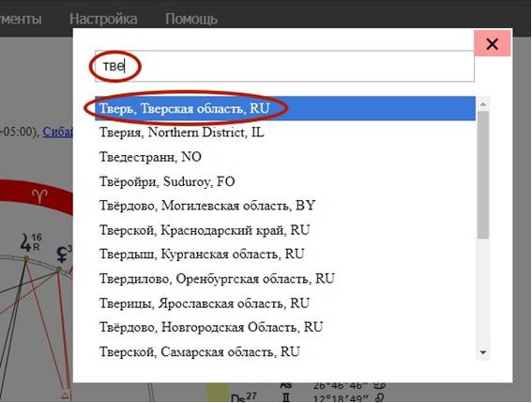Open the Настройка menu

(103, 19)
